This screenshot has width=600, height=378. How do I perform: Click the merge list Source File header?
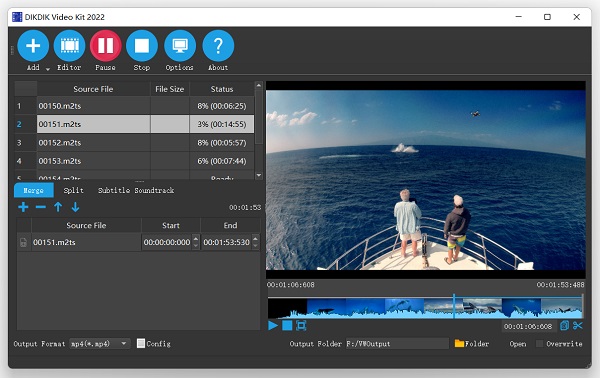[86, 225]
